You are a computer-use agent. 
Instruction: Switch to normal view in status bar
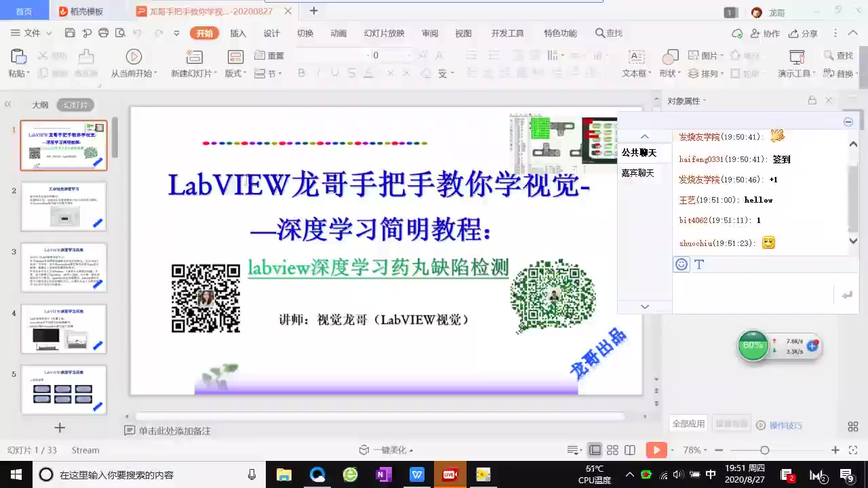click(x=595, y=450)
